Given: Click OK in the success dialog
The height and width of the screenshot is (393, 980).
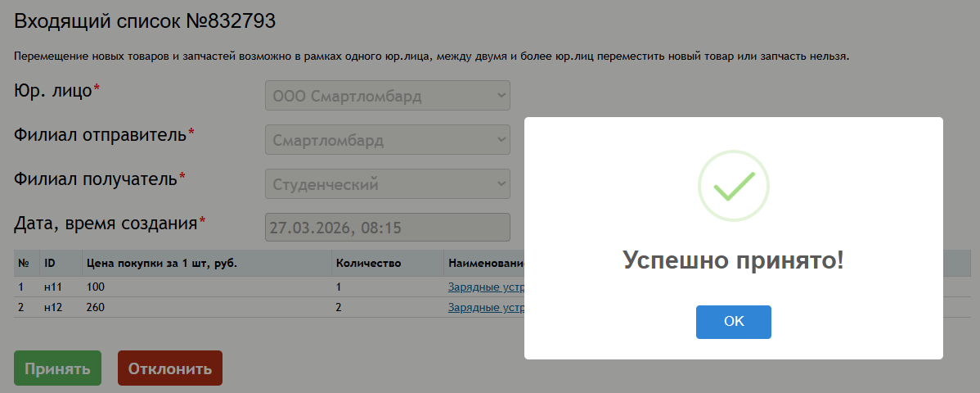Looking at the screenshot, I should (733, 322).
